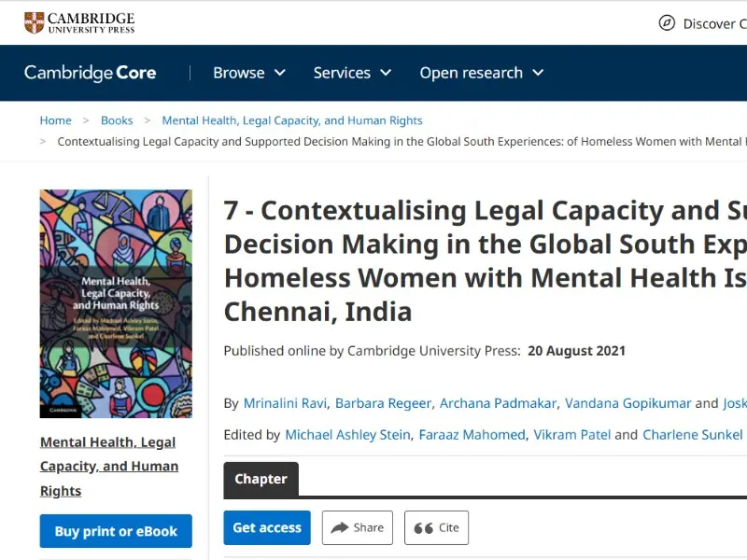This screenshot has height=560, width=747.
Task: Select the Chapter tab
Action: pos(261,479)
